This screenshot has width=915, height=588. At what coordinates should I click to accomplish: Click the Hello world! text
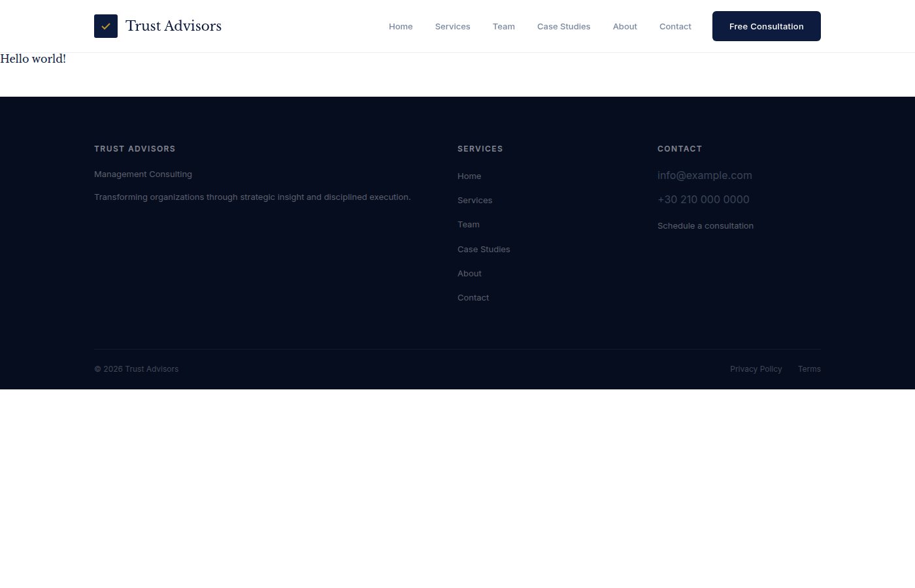pyautogui.click(x=33, y=59)
